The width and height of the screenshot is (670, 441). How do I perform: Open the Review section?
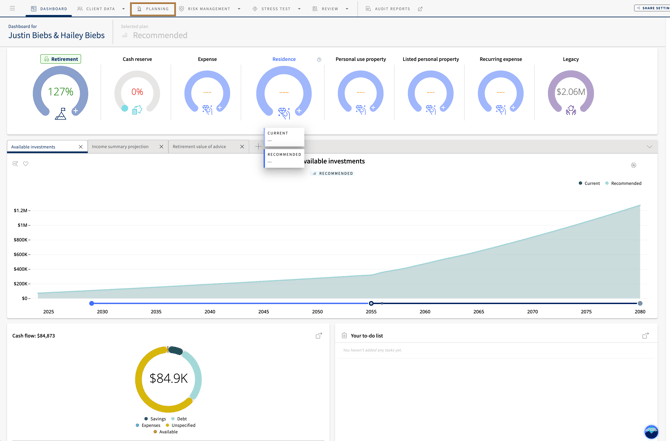(326, 9)
